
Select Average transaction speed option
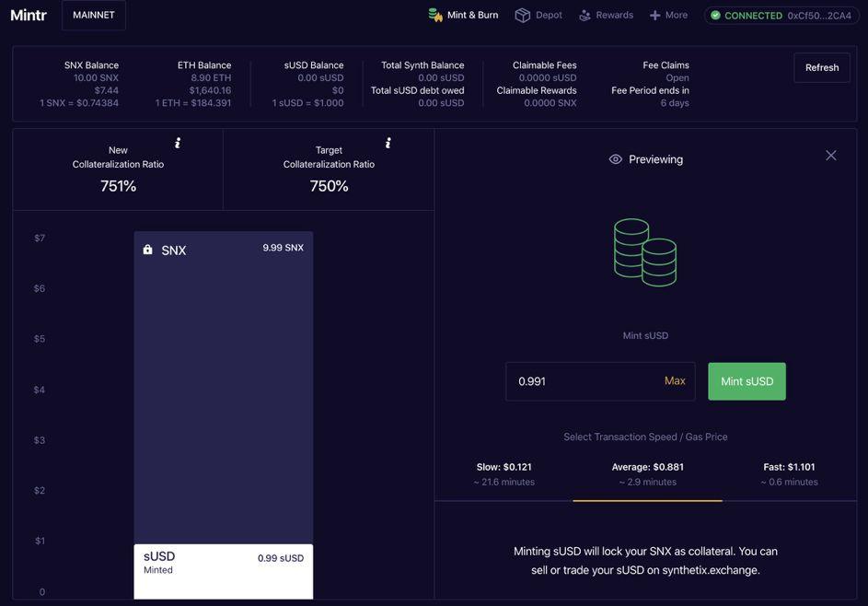pos(648,474)
